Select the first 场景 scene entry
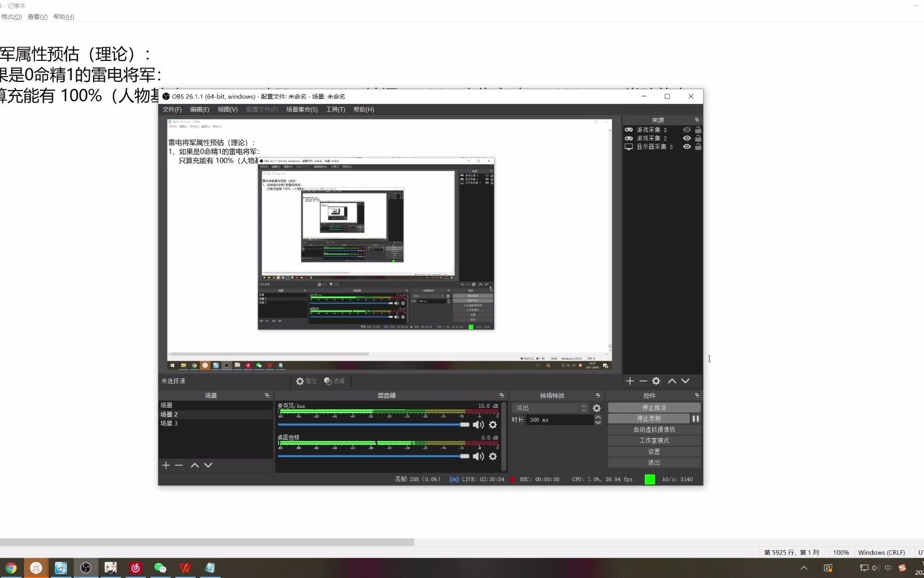 215,405
